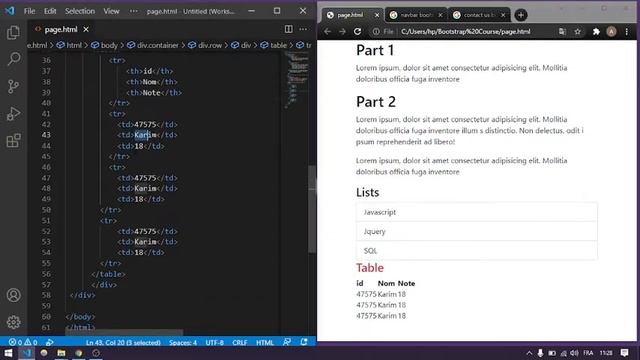Go forward in the browser

(342, 31)
